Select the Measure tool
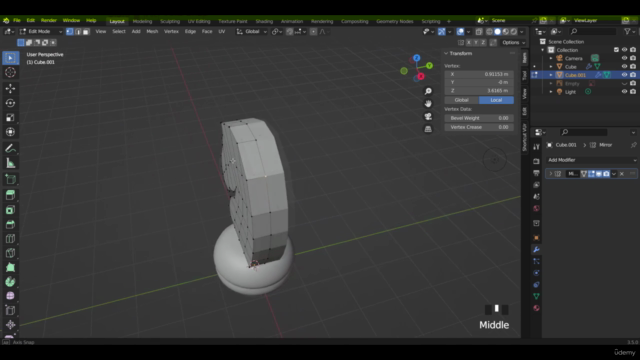The width and height of the screenshot is (640, 360). (x=10, y=163)
